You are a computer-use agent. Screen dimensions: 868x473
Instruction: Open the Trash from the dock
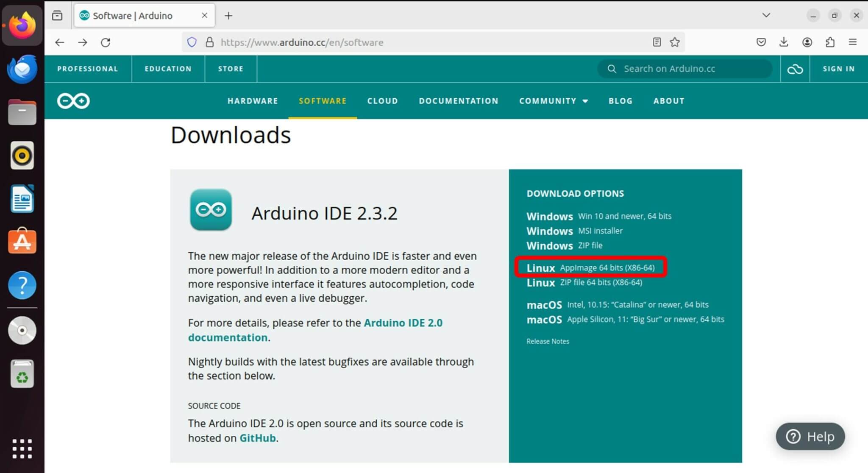pyautogui.click(x=22, y=374)
